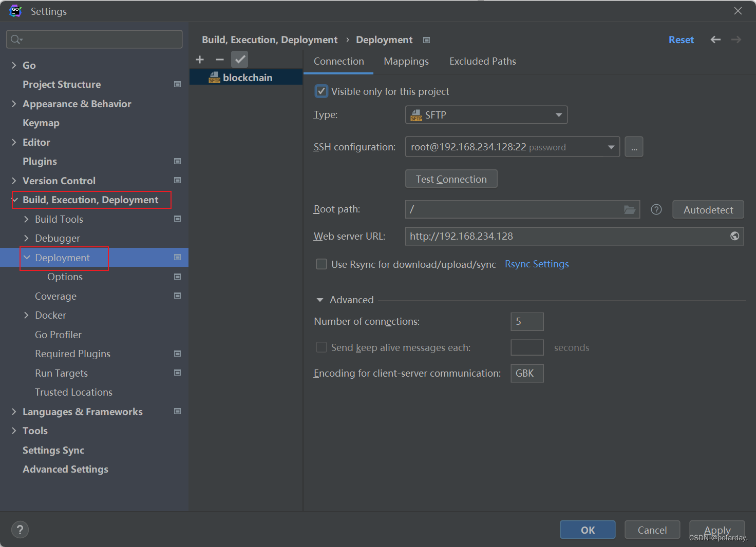756x547 pixels.
Task: Click the project-level icon beside Deployment breadcrumb
Action: click(x=426, y=40)
